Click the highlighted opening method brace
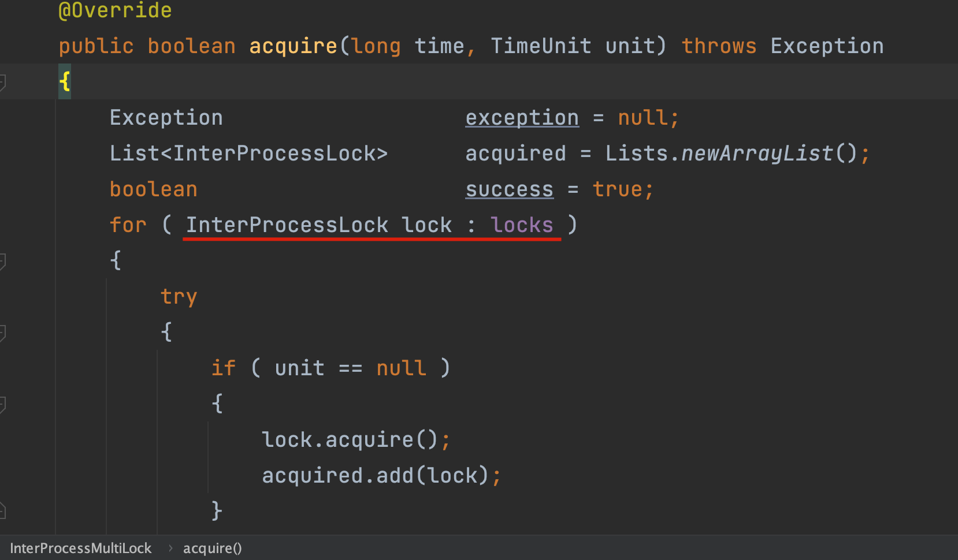The height and width of the screenshot is (560, 958). click(65, 81)
